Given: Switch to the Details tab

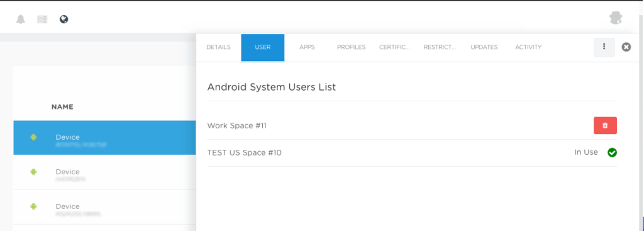Looking at the screenshot, I should coord(218,47).
